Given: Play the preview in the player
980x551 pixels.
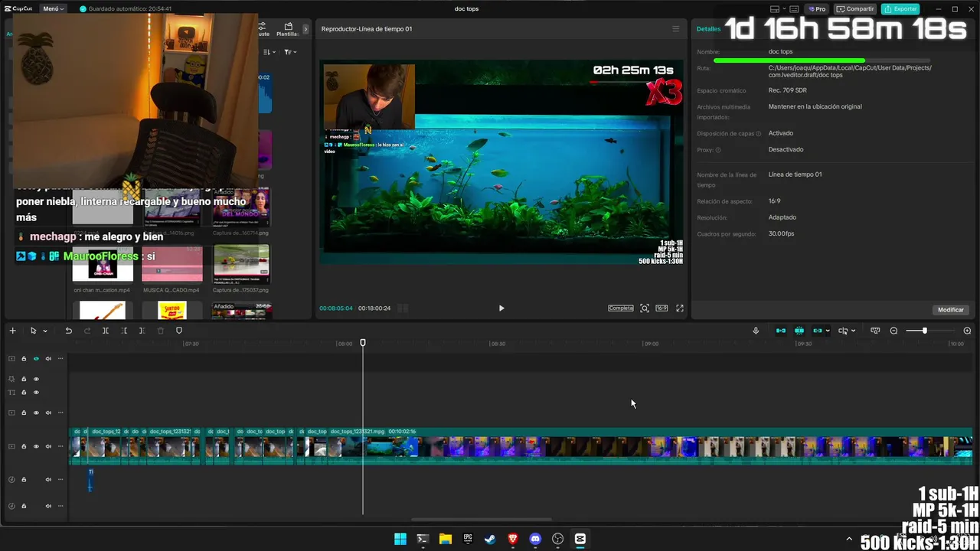Looking at the screenshot, I should click(501, 308).
